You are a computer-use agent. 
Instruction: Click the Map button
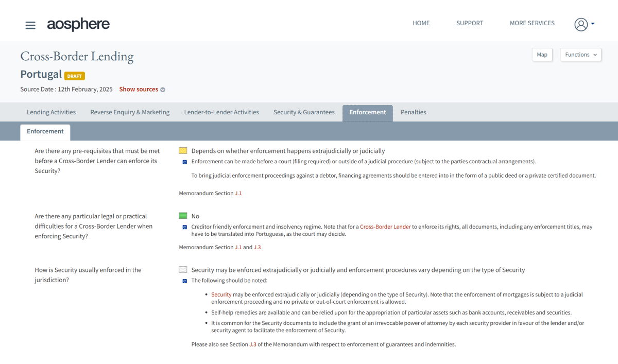(542, 55)
